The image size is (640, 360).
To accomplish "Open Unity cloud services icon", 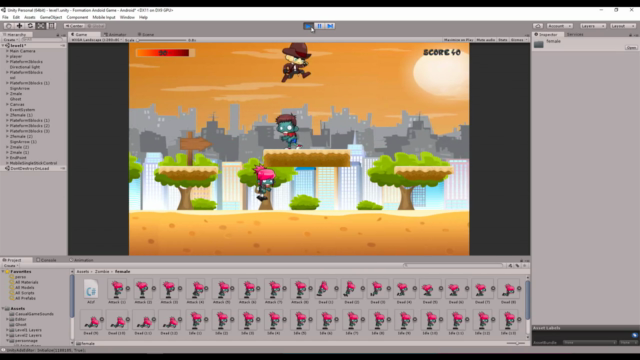I will point(538,26).
